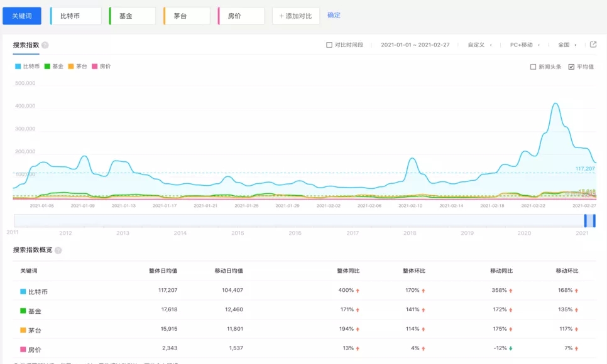Click the 确定 link
Screen dimensions: 607x364
(x=334, y=15)
